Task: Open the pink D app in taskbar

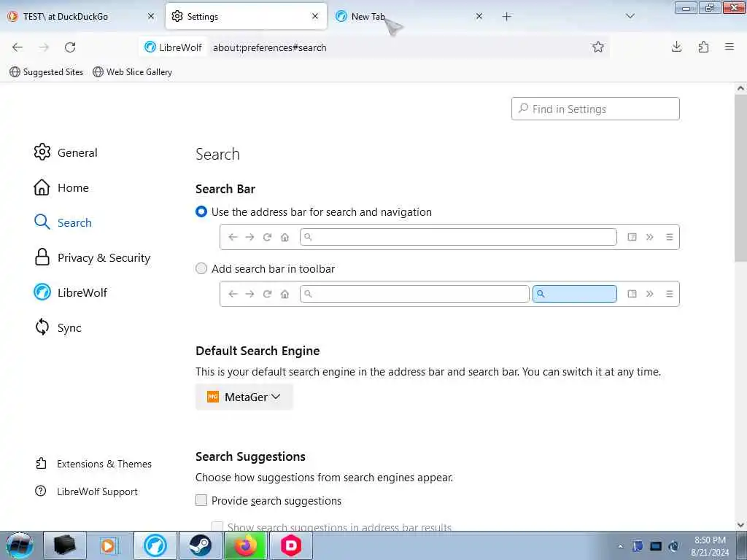Action: point(291,545)
